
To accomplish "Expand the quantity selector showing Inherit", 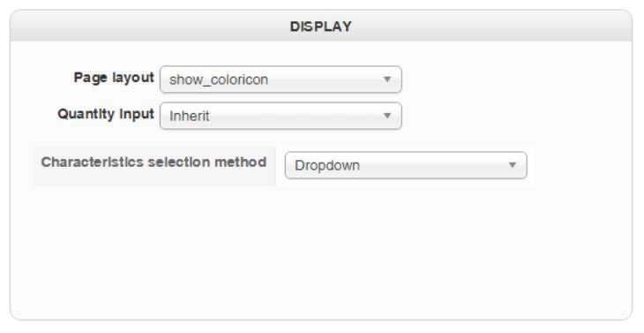I will tap(281, 116).
